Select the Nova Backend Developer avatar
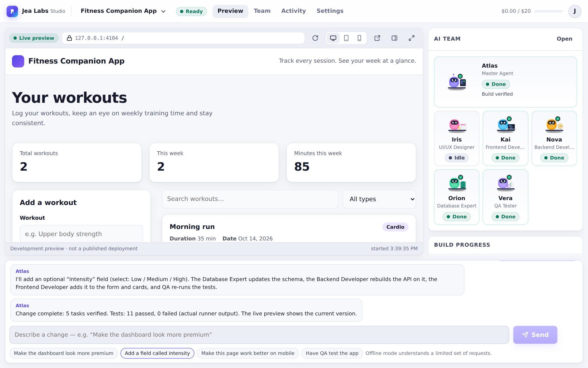 554,125
